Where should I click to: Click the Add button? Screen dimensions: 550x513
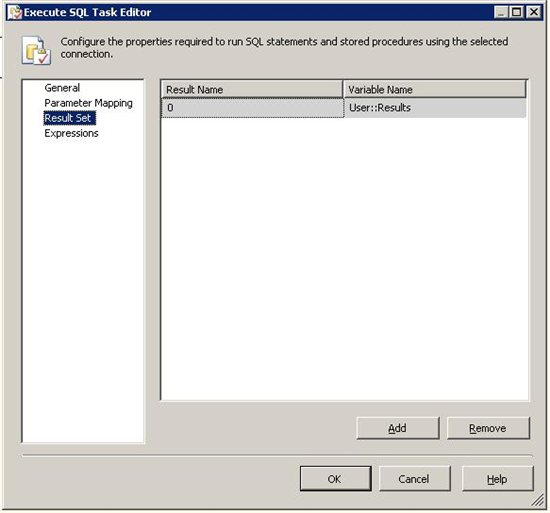[x=397, y=428]
